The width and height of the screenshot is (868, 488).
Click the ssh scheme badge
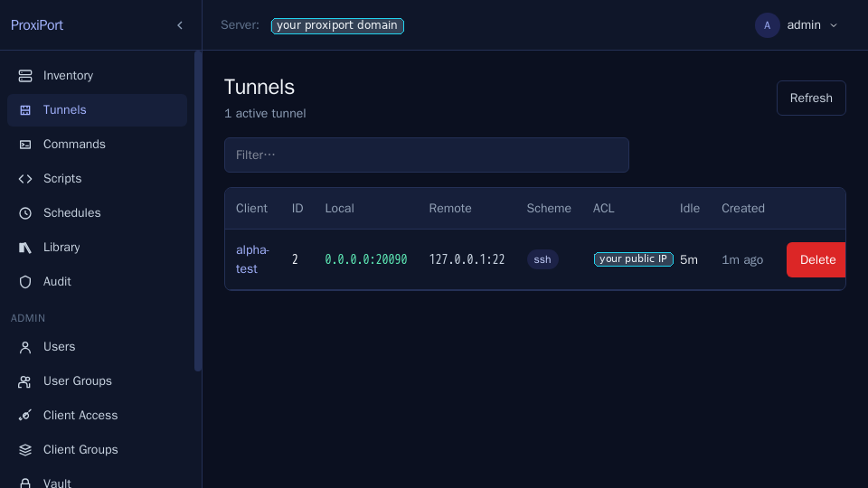coord(542,259)
